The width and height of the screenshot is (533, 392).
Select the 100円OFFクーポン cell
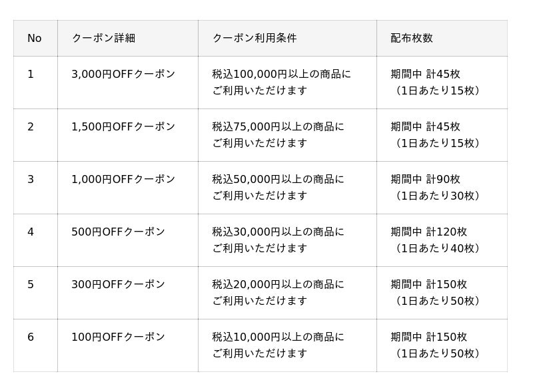pyautogui.click(x=118, y=337)
